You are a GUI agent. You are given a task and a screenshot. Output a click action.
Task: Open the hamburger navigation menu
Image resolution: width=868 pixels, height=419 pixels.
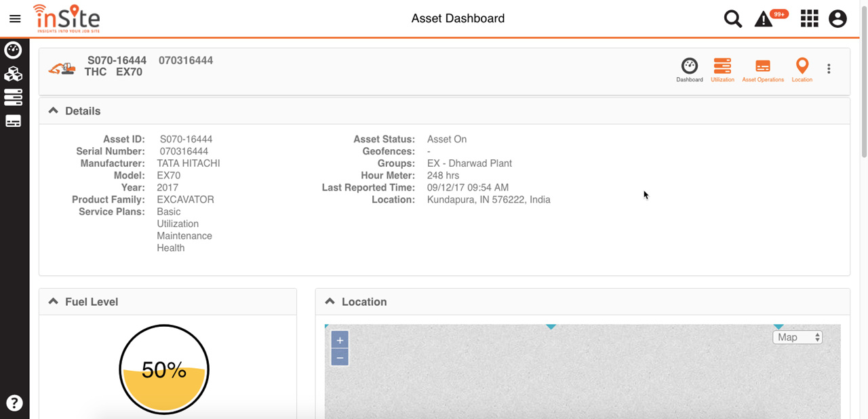coord(15,19)
